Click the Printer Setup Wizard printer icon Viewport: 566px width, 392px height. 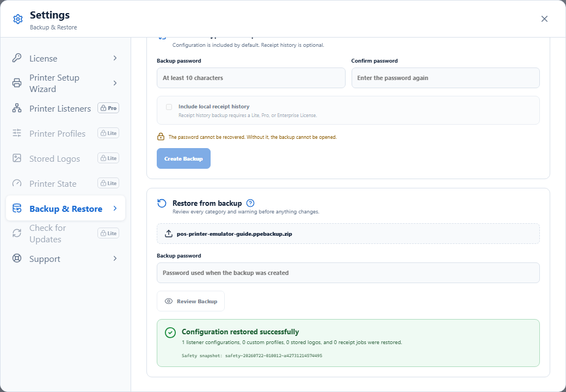point(17,83)
